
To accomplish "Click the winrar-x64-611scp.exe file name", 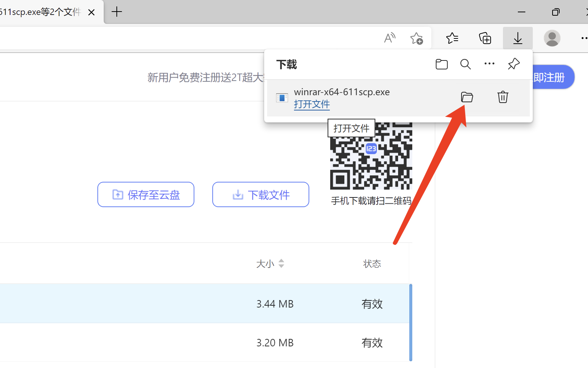I will click(x=342, y=92).
